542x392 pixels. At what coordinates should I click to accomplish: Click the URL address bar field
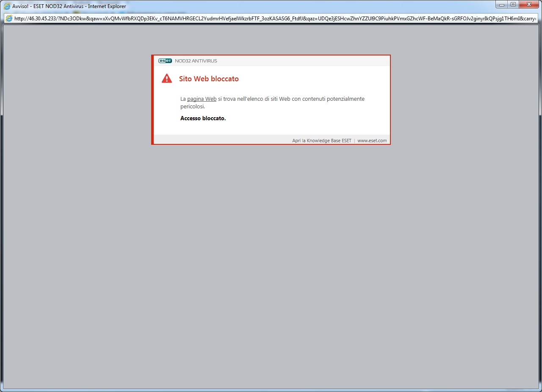(x=271, y=19)
